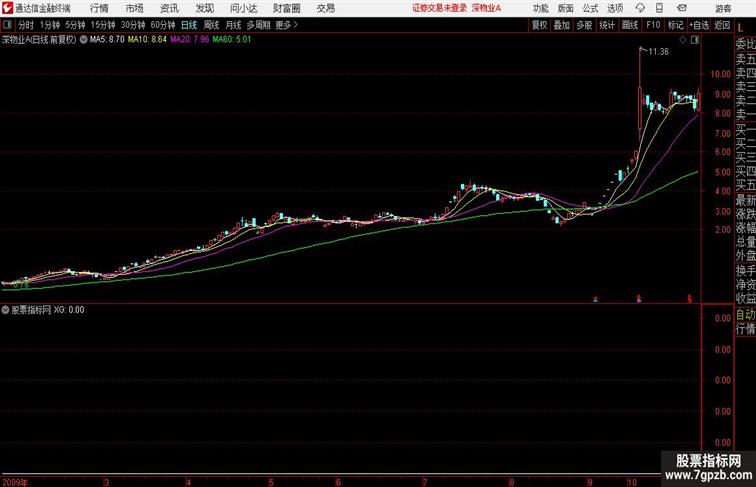The height and width of the screenshot is (487, 756).
Task: Switch to the 30分钟 period tab
Action: [x=133, y=25]
